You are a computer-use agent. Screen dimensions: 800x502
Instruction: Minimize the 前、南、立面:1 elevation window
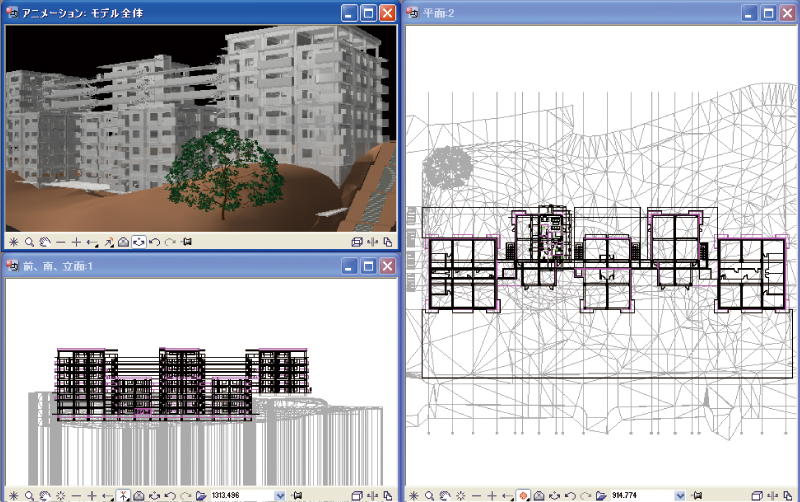[x=349, y=266]
